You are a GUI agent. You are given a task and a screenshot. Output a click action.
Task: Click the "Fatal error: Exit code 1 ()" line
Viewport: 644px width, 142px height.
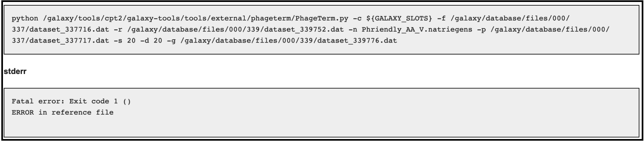[71, 101]
